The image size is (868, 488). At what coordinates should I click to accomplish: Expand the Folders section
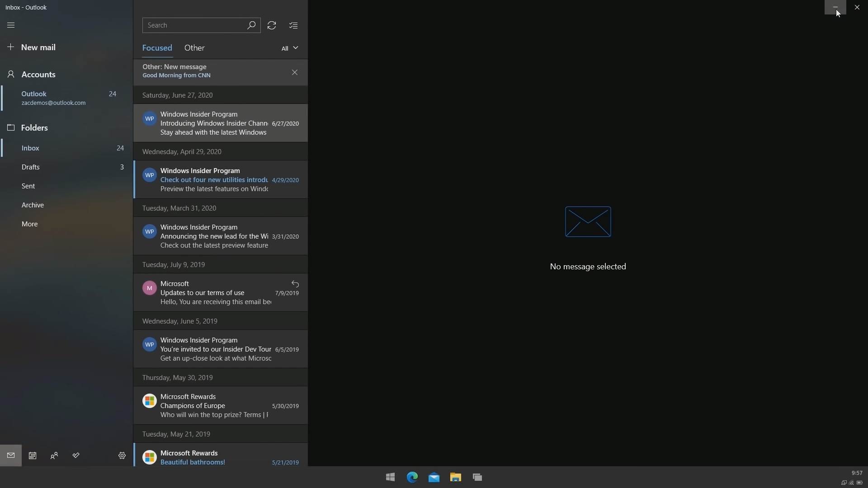pos(34,128)
